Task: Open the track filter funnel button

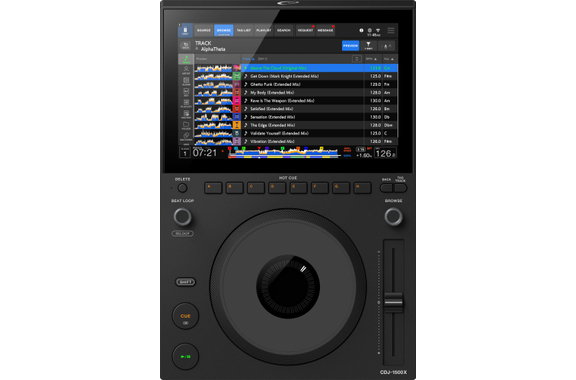Action: [x=368, y=46]
